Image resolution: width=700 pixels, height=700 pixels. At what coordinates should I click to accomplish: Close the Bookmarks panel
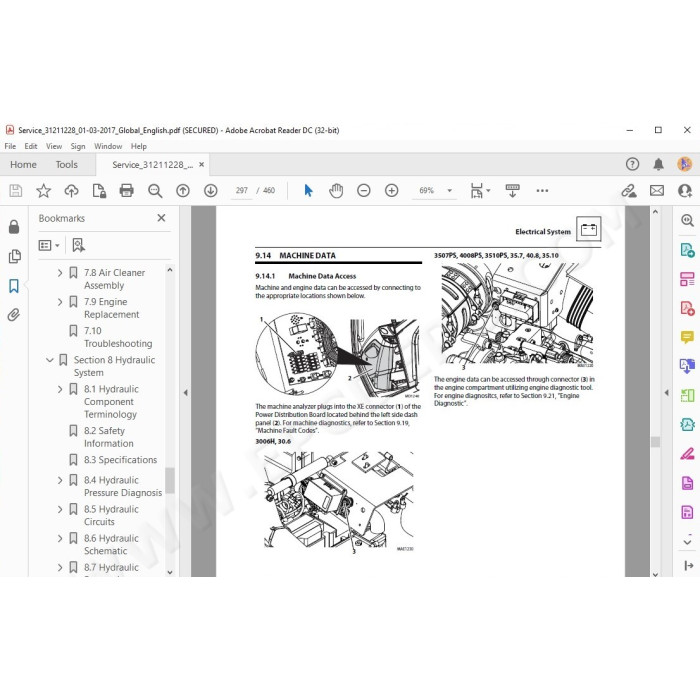(x=162, y=218)
